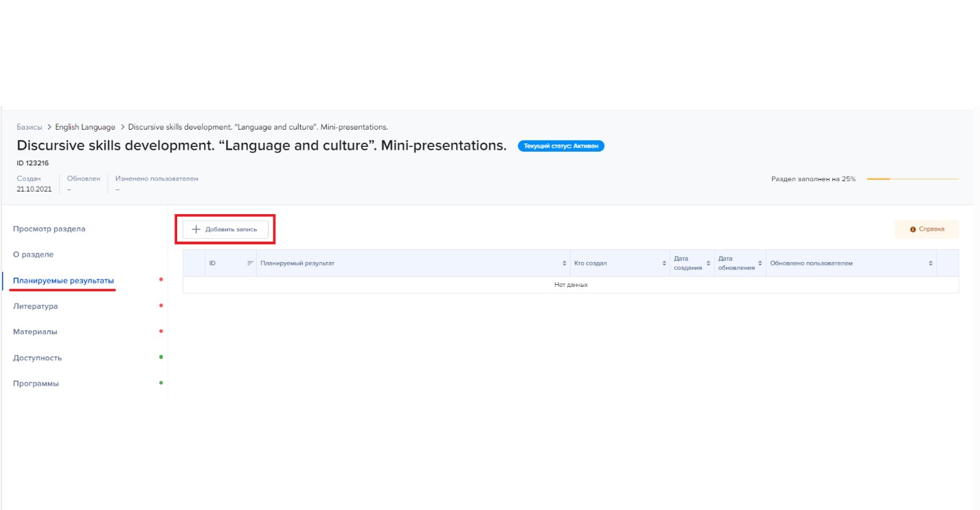
Task: Click the Текущий статус: Активен badge
Action: 561,146
